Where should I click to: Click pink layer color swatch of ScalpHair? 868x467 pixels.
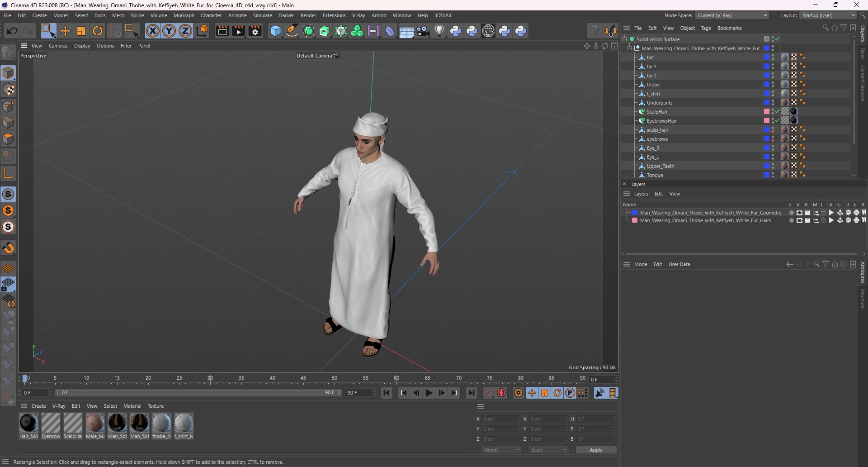click(x=767, y=112)
